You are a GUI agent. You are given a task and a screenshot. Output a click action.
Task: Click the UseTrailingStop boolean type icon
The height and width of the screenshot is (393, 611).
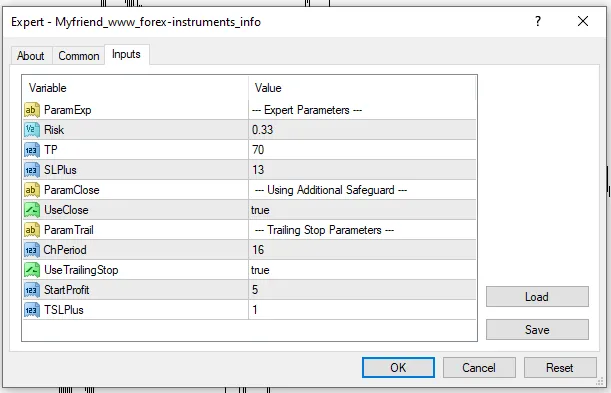32,270
